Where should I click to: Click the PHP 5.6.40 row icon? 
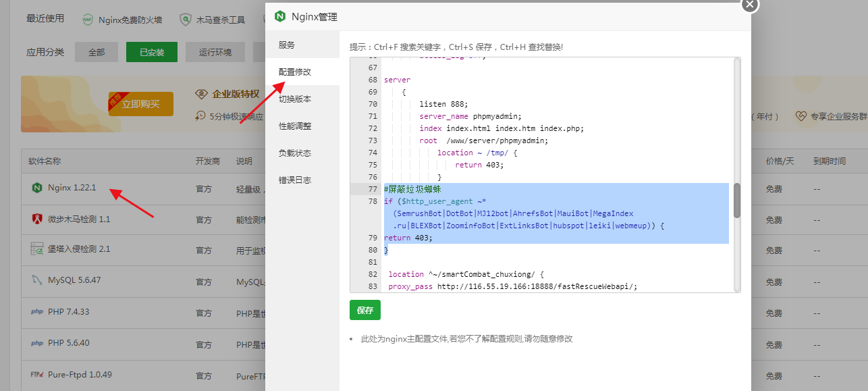click(36, 343)
